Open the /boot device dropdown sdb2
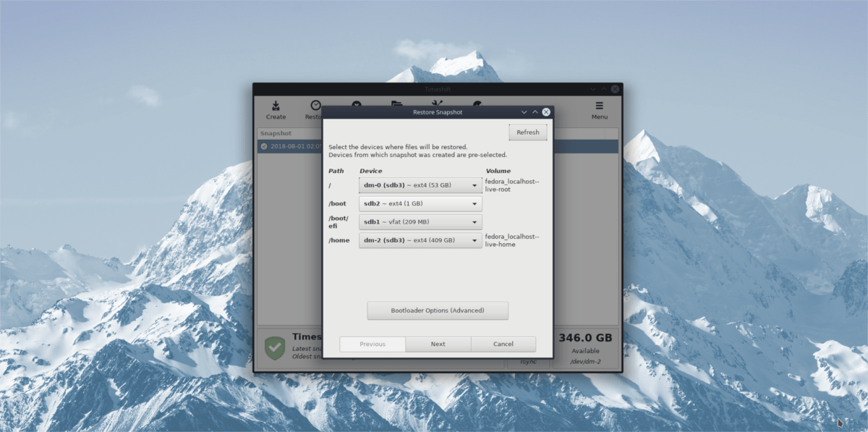This screenshot has width=868, height=432. (x=420, y=203)
